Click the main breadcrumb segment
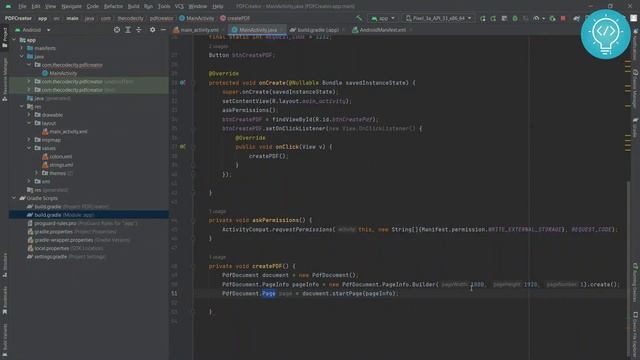This screenshot has width=640, height=360. (72, 18)
